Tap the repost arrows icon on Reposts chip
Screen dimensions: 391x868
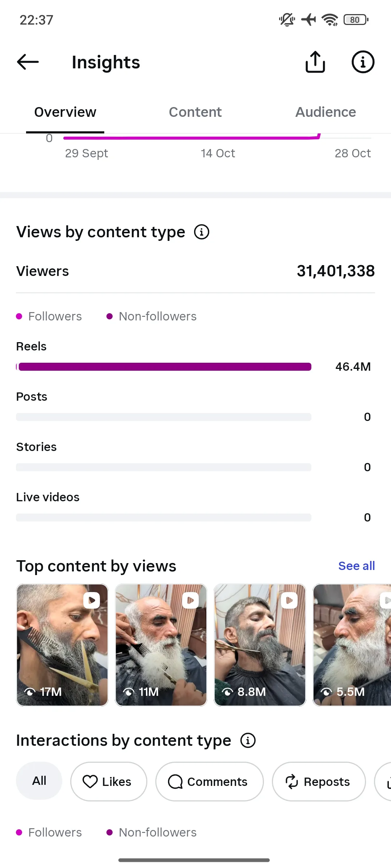292,782
